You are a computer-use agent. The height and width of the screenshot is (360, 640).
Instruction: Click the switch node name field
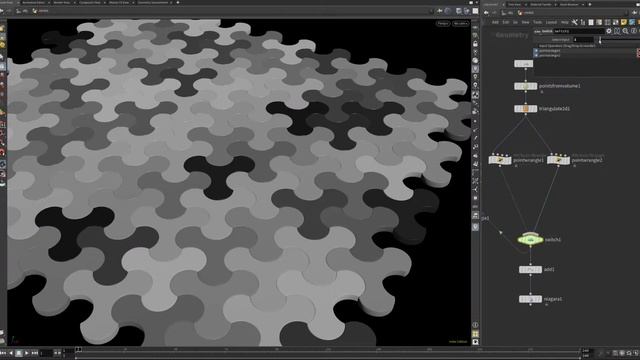click(x=579, y=31)
